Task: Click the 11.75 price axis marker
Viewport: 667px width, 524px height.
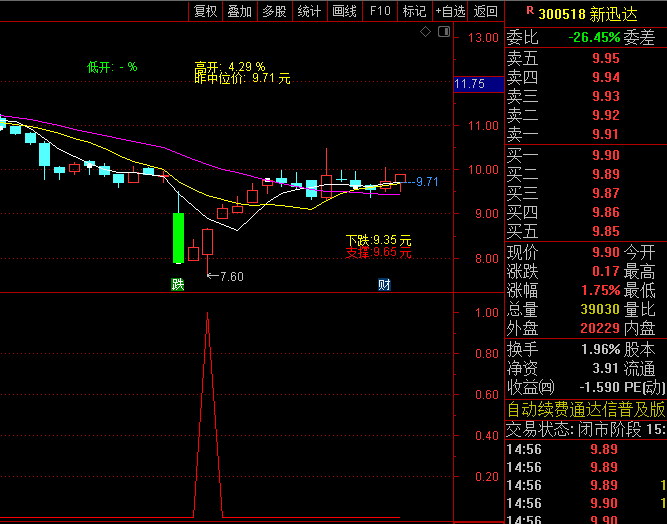Action: coord(479,84)
